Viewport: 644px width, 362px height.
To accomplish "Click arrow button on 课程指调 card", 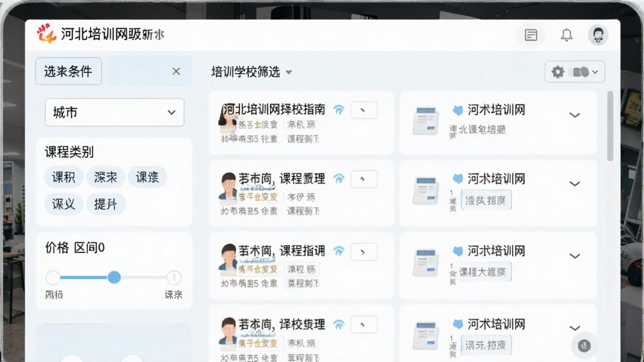I will pyautogui.click(x=364, y=251).
